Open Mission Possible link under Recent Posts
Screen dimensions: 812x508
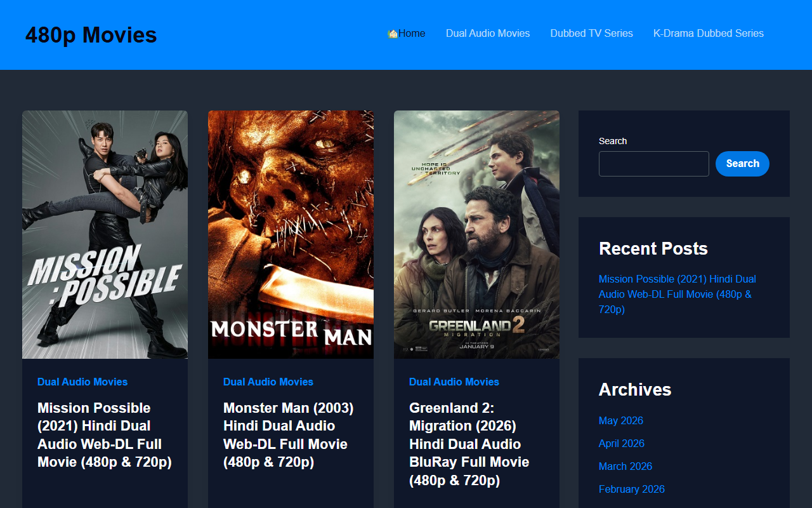coord(678,294)
